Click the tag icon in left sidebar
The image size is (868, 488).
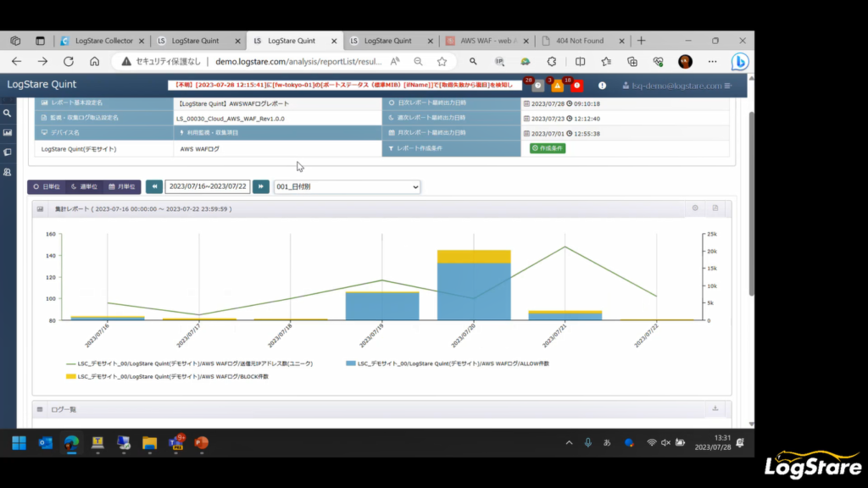7,152
